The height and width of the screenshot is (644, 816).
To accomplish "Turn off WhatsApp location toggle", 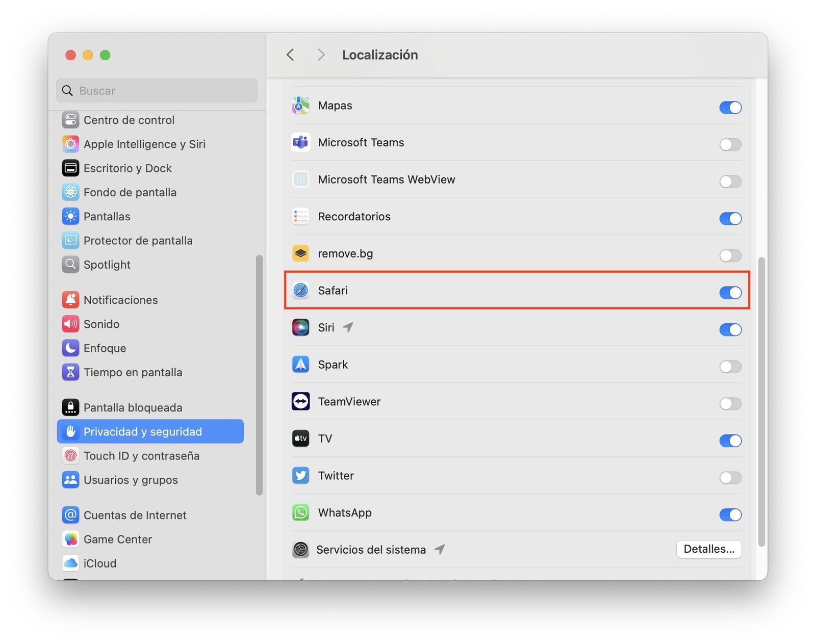I will [x=730, y=514].
